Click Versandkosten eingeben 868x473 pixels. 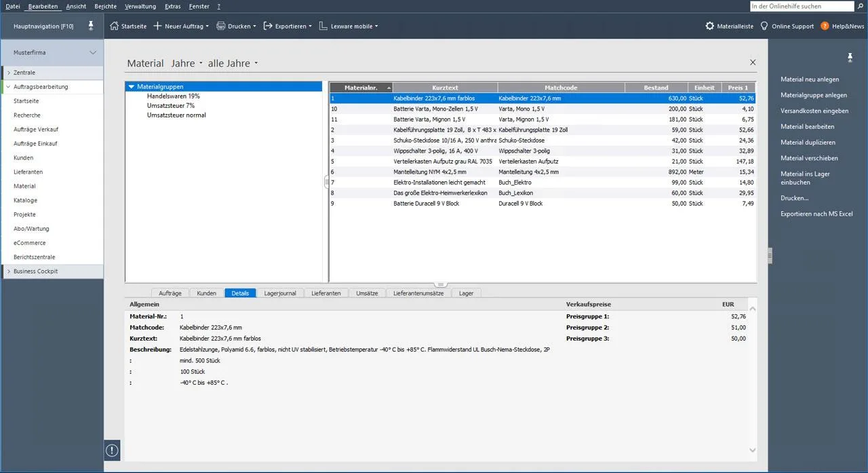click(x=814, y=111)
